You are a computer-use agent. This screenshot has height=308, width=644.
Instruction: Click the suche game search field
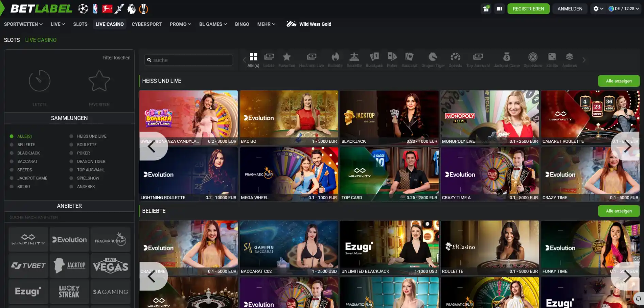point(189,60)
